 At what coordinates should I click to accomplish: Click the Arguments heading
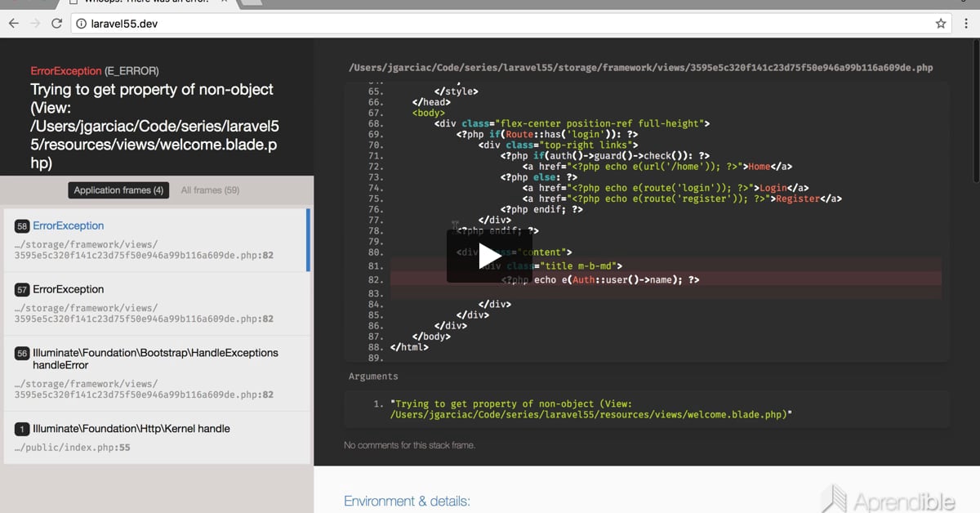(x=373, y=377)
